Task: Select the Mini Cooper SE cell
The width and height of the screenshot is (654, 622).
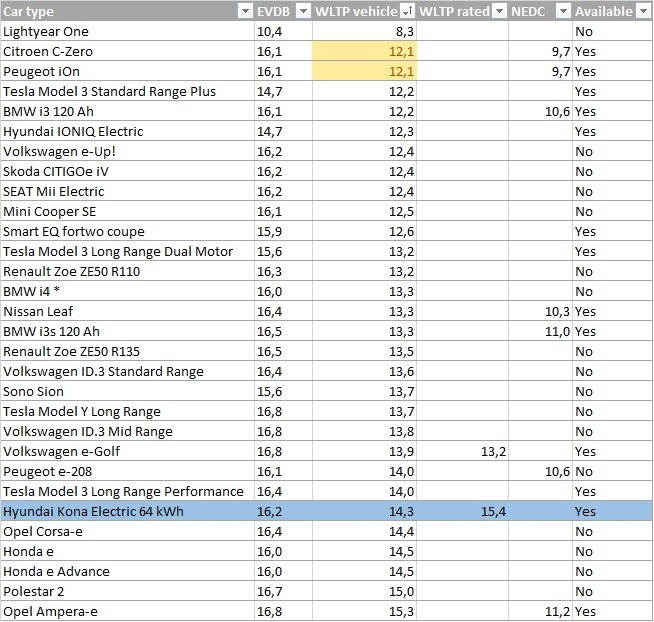Action: click(128, 212)
